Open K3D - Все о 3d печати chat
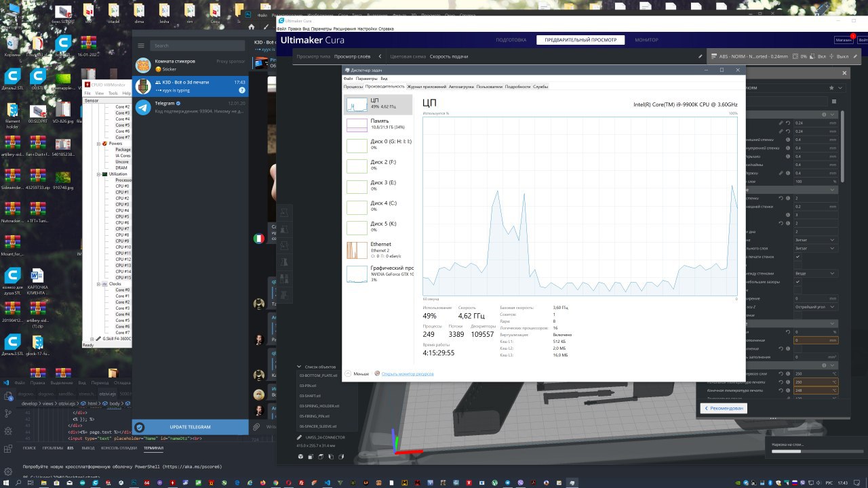The width and height of the screenshot is (868, 488). 191,86
